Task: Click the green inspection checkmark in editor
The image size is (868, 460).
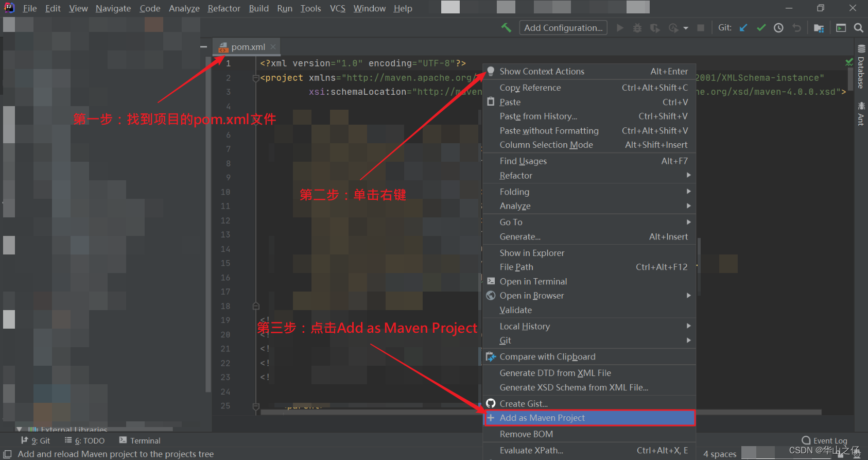Action: 849,62
